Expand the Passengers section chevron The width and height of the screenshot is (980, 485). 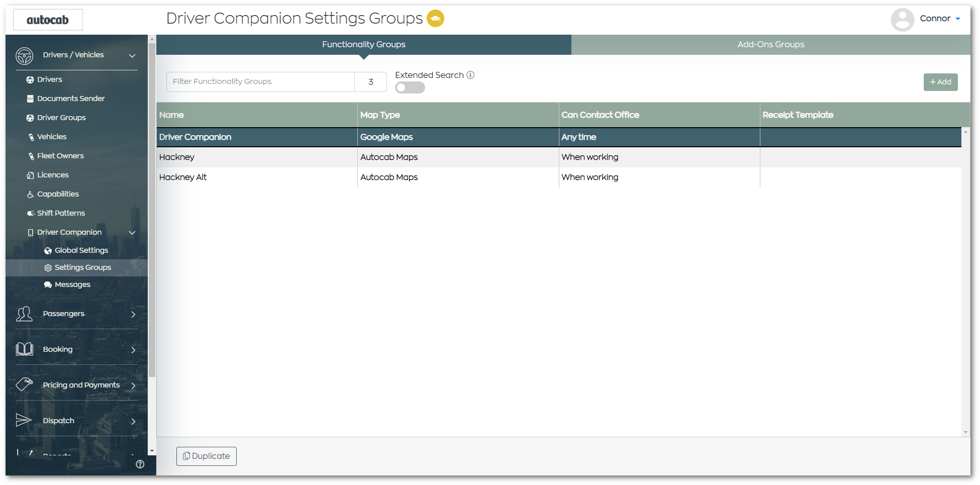133,314
